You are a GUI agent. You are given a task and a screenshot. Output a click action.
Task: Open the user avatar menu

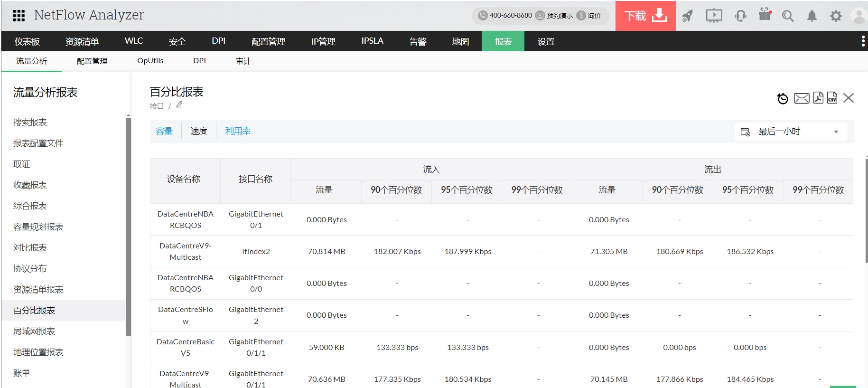click(859, 16)
